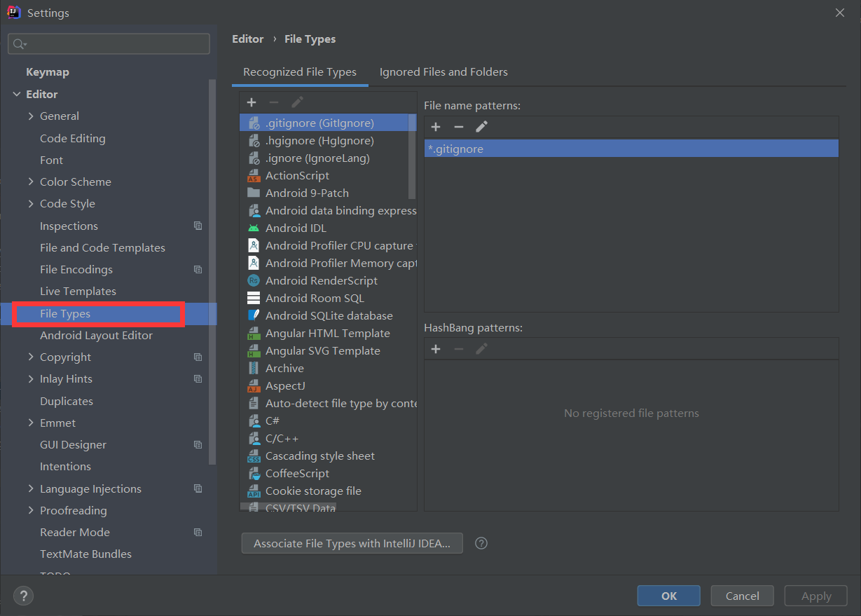Screen dimensions: 861x616
Task: Click the Angular SVG Template icon
Action: 254,351
